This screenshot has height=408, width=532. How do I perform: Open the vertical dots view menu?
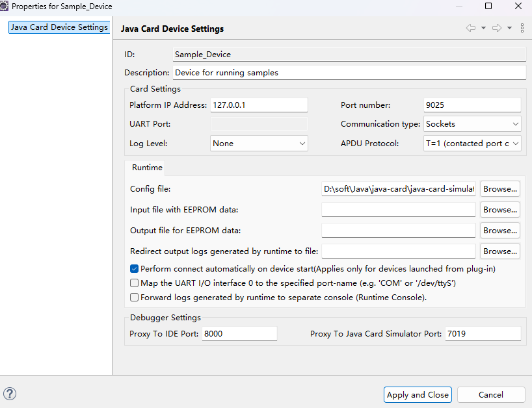(x=522, y=28)
